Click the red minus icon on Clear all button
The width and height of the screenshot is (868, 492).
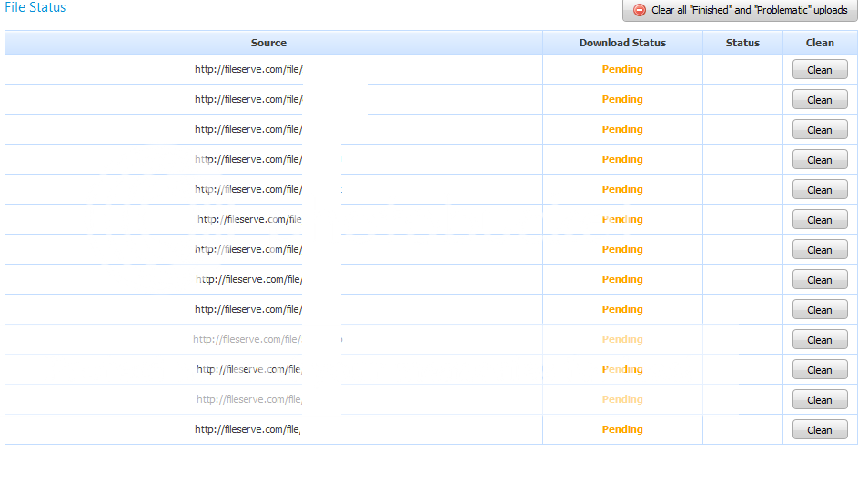pos(640,10)
